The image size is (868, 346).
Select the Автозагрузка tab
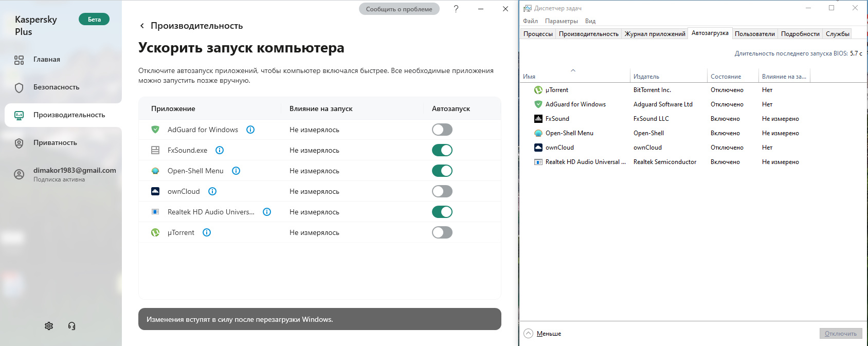tap(710, 33)
